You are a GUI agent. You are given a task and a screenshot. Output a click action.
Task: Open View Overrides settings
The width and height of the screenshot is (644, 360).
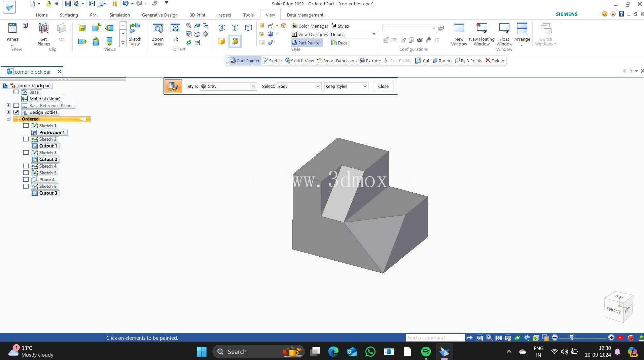[310, 34]
